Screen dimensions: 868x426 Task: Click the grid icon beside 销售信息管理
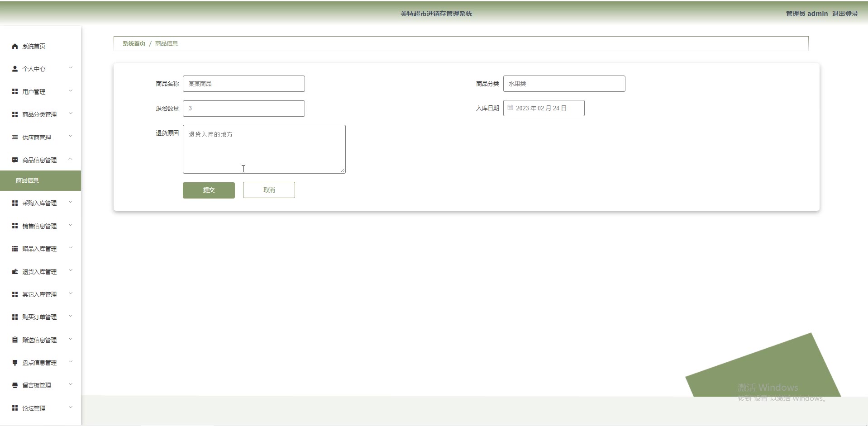[15, 226]
